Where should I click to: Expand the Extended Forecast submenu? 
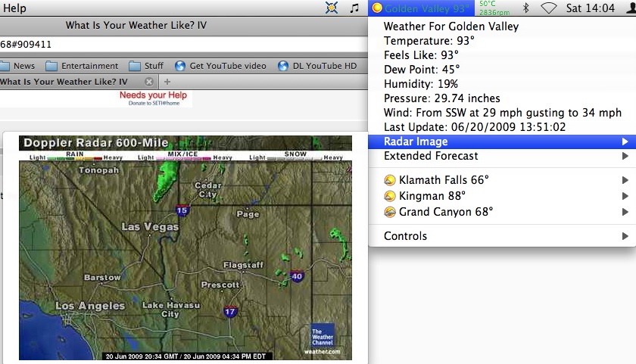[x=500, y=156]
